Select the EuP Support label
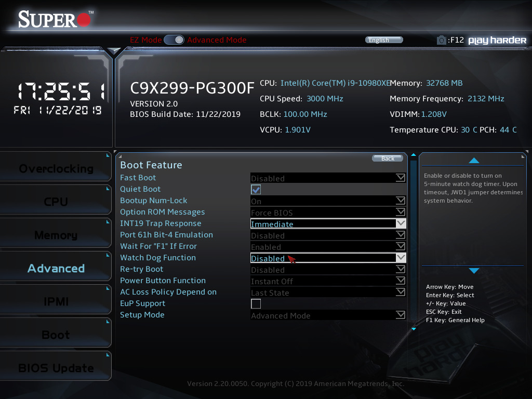The width and height of the screenshot is (532, 399). 142,303
